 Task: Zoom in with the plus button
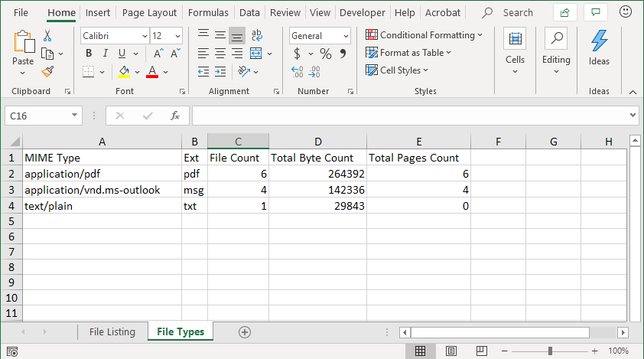pos(595,351)
